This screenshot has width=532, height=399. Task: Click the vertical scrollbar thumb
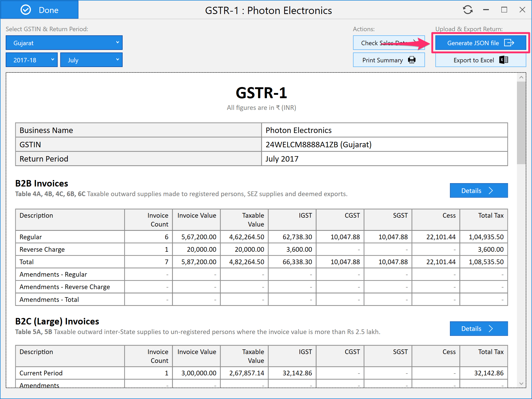pyautogui.click(x=521, y=123)
